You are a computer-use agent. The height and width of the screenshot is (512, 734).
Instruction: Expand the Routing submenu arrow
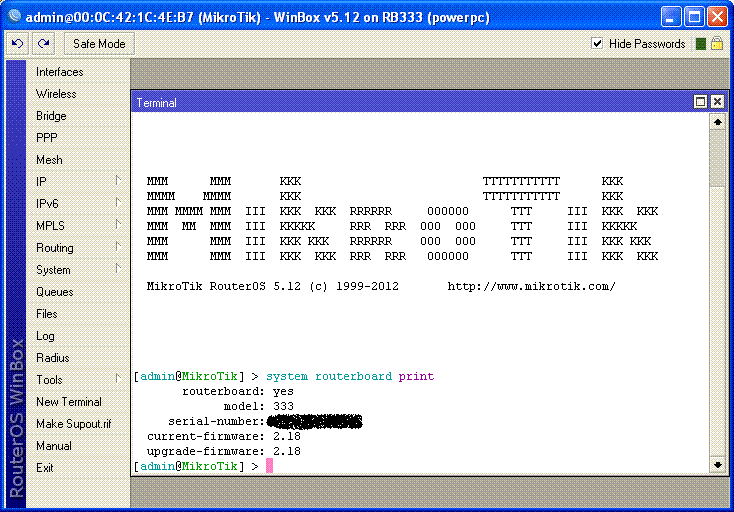coord(118,247)
